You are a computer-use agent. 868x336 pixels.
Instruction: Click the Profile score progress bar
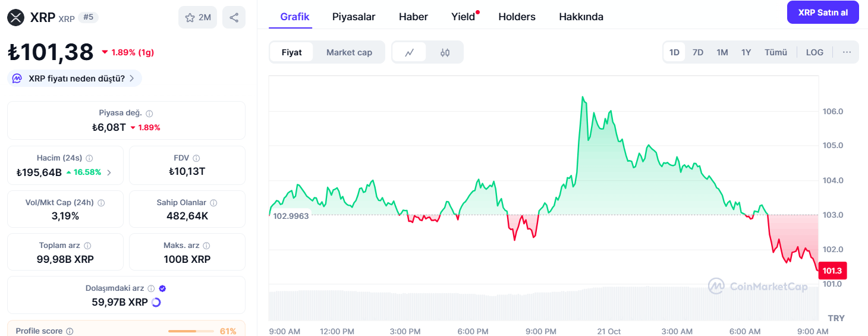click(x=191, y=331)
